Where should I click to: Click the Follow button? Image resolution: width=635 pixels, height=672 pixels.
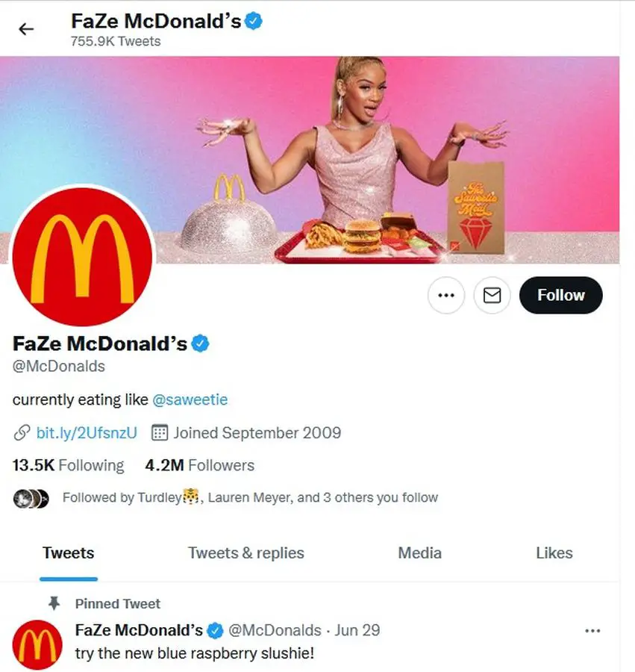[x=560, y=295]
